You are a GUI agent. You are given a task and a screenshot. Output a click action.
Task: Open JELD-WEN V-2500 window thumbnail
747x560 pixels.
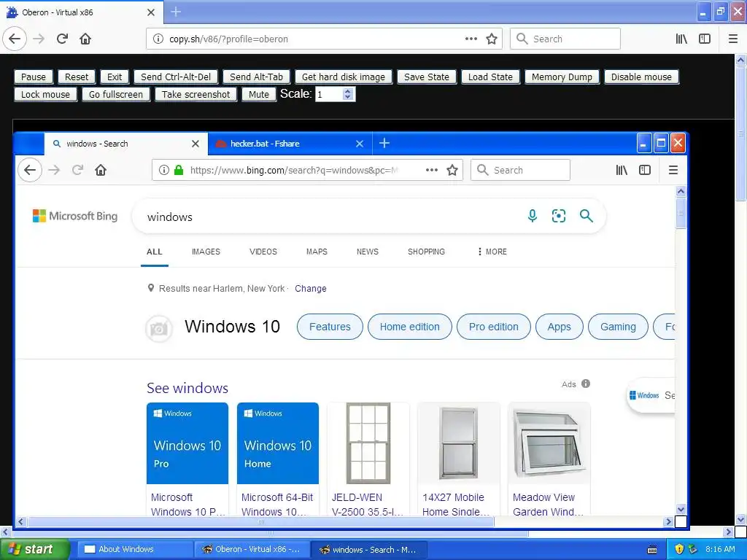tap(368, 443)
